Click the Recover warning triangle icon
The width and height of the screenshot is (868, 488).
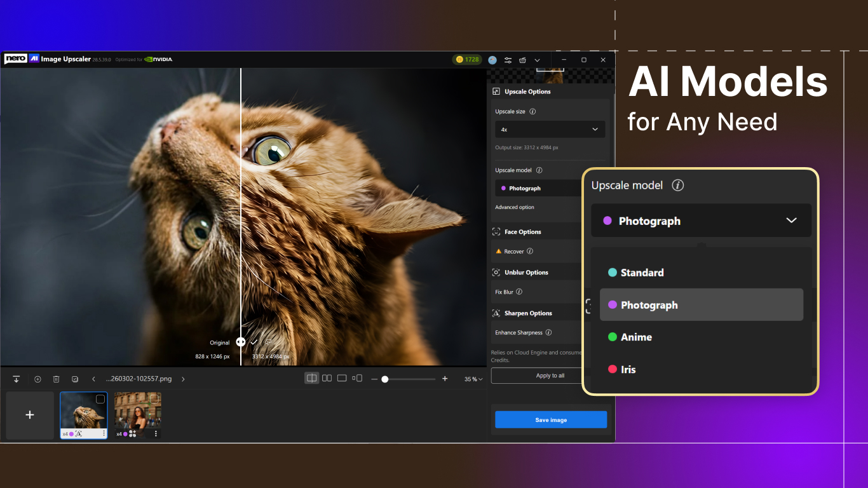click(499, 252)
